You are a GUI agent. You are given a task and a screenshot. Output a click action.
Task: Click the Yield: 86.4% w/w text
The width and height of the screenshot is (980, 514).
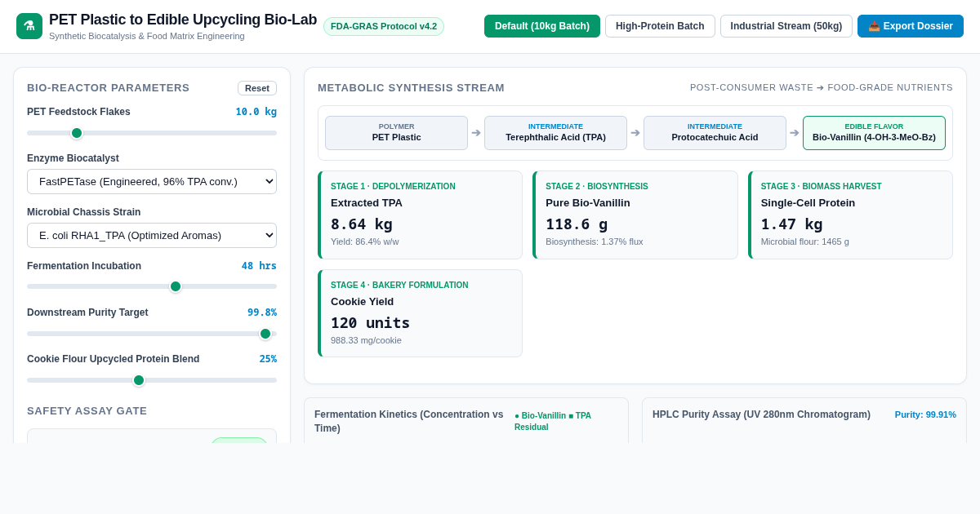(x=365, y=241)
